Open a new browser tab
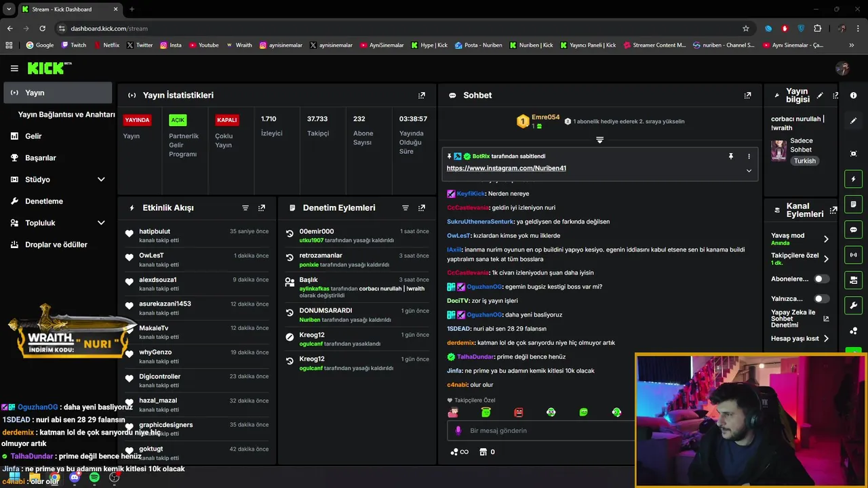868x488 pixels. (132, 9)
